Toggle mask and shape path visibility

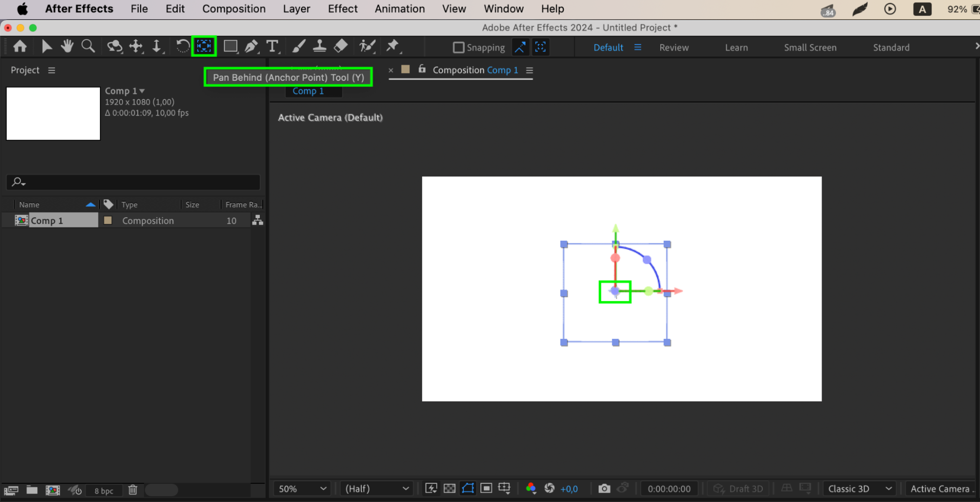468,488
